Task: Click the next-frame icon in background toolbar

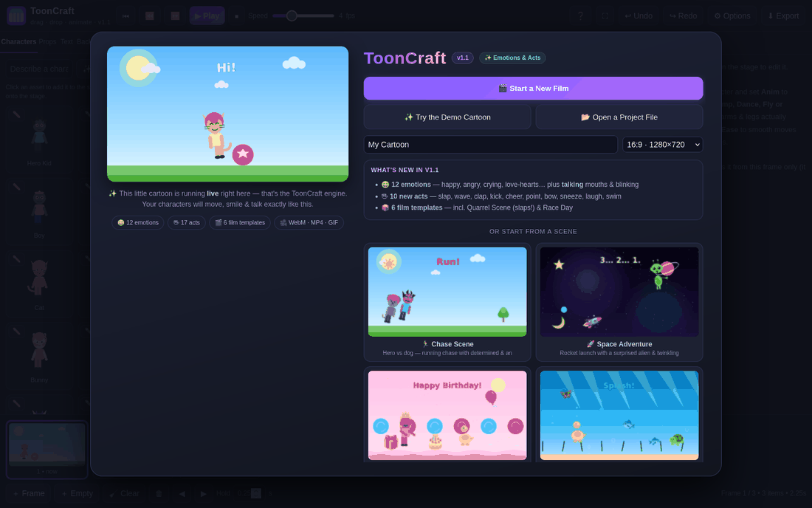Action: (175, 16)
